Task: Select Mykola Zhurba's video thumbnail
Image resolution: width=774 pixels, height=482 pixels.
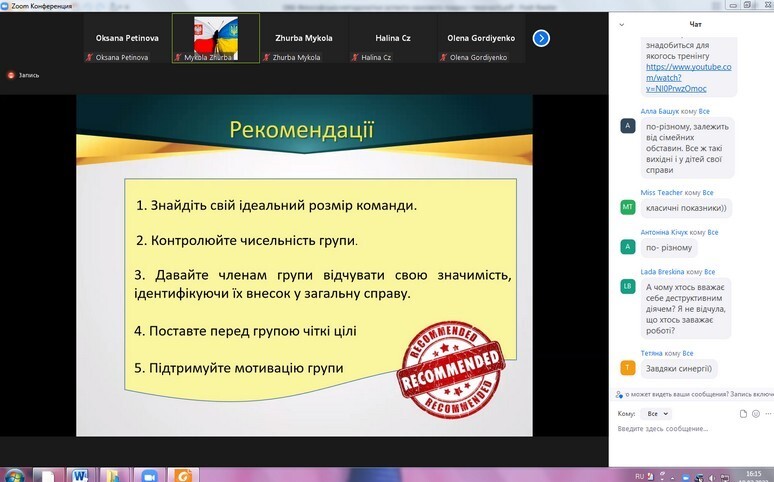Action: (215, 38)
